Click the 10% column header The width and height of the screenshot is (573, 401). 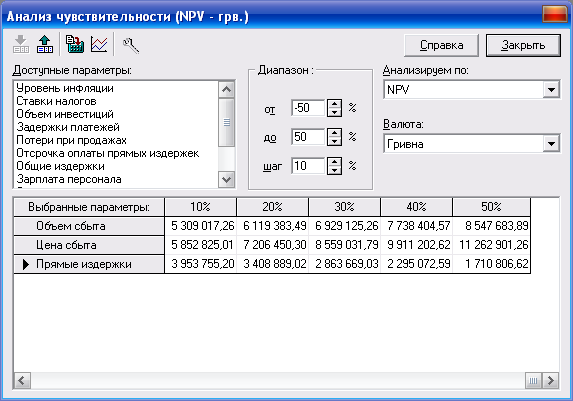(x=201, y=207)
